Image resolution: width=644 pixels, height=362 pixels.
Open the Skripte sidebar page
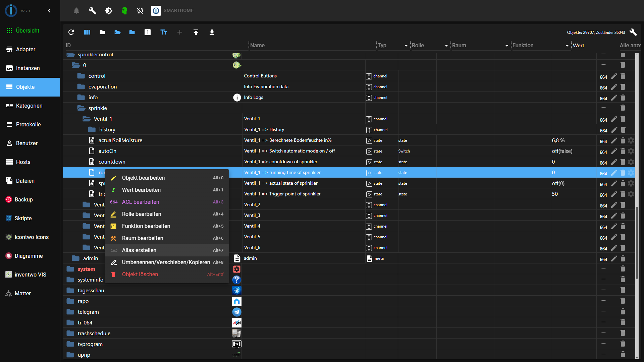click(x=23, y=218)
